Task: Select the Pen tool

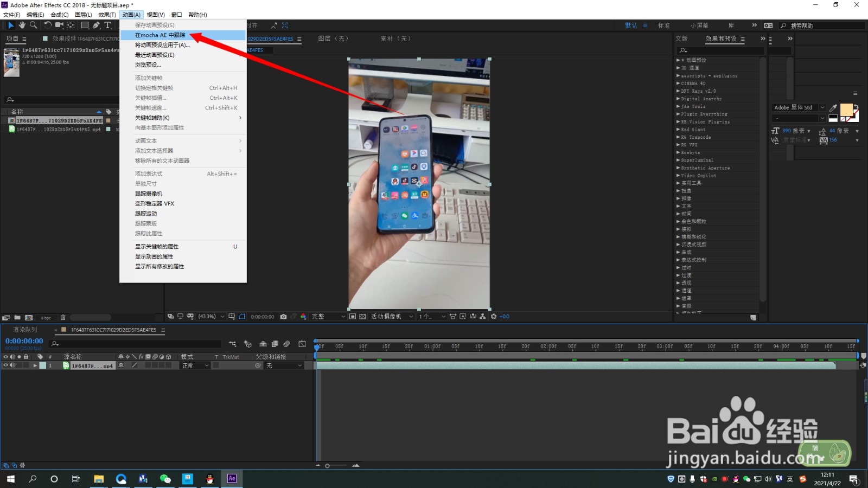Action: tap(96, 25)
